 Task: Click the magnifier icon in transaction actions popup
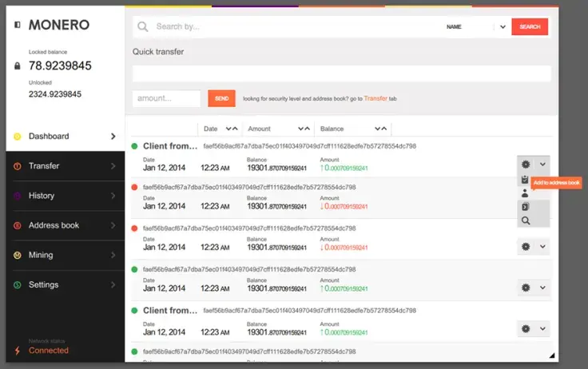pos(526,221)
